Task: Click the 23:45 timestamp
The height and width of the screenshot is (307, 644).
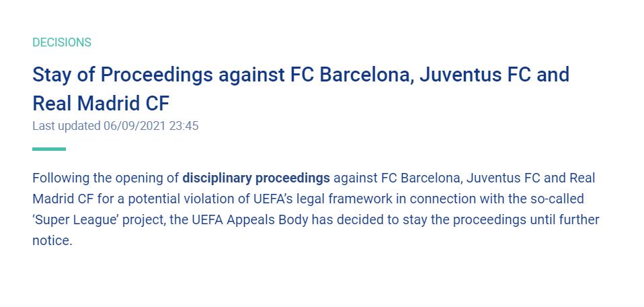Action: point(184,126)
